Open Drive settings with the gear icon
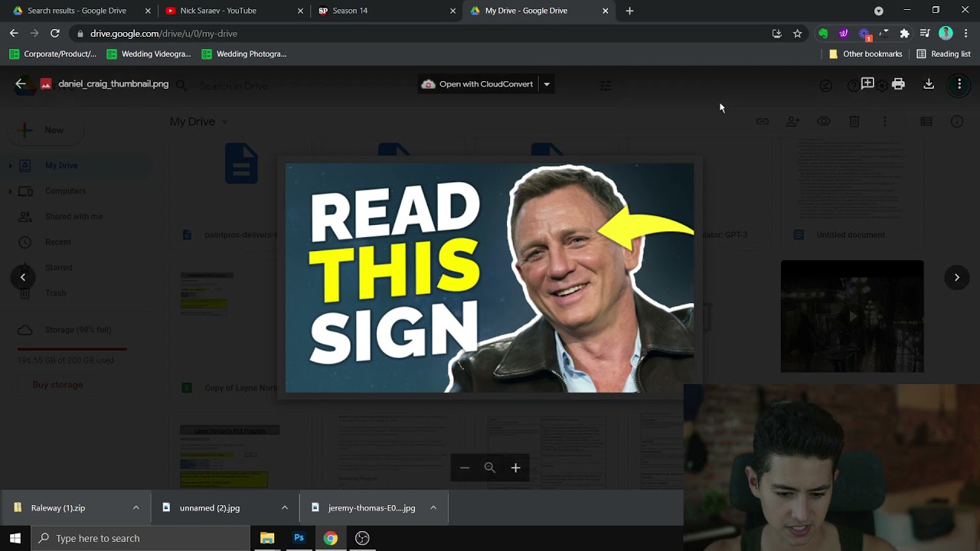The height and width of the screenshot is (551, 980). (x=883, y=85)
